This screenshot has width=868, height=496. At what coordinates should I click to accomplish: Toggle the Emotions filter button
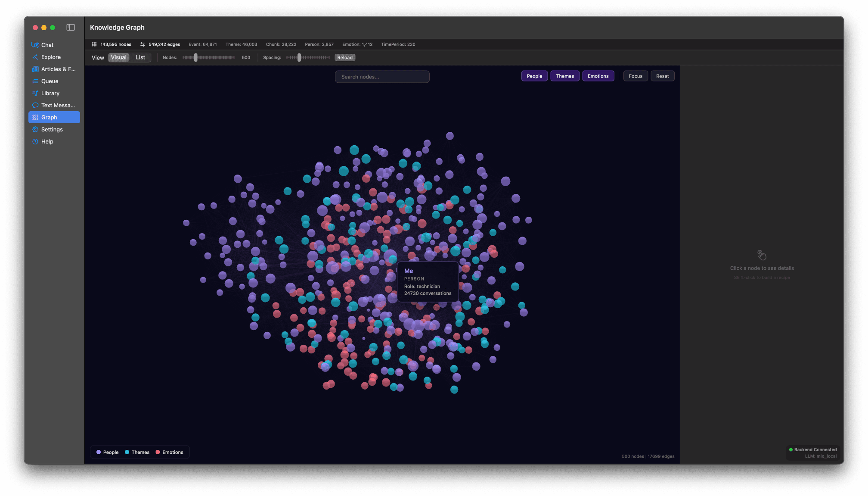tap(598, 76)
